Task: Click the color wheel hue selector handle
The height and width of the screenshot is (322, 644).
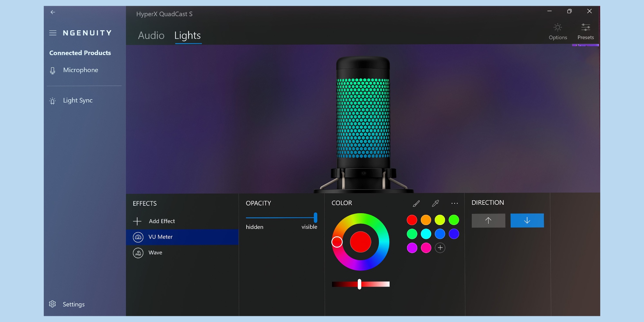Action: pos(337,242)
